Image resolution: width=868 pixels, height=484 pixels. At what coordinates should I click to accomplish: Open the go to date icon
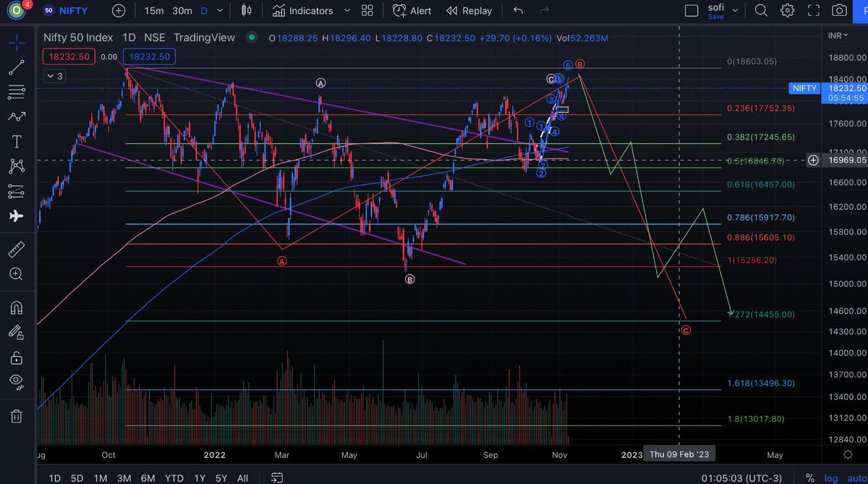click(277, 477)
